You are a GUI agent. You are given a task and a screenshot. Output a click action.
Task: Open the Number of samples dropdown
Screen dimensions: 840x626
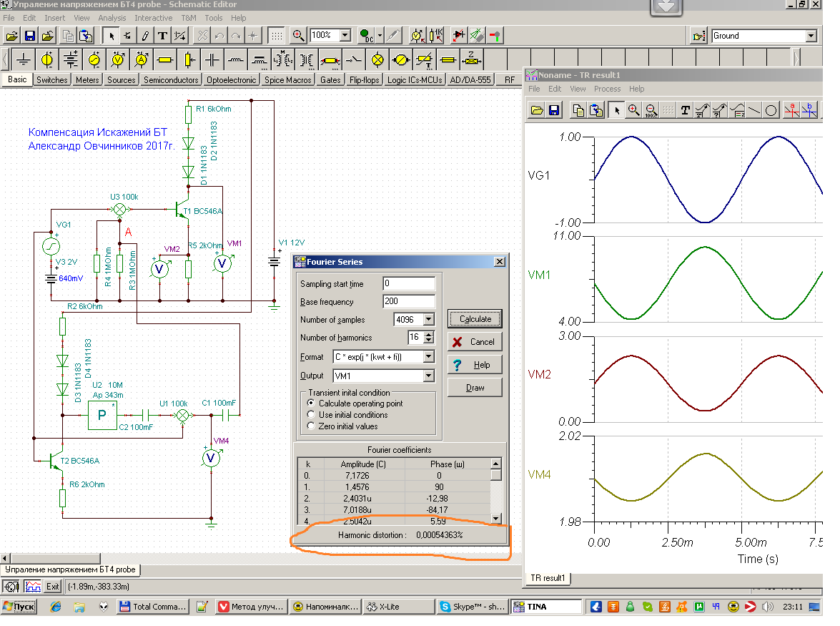428,319
